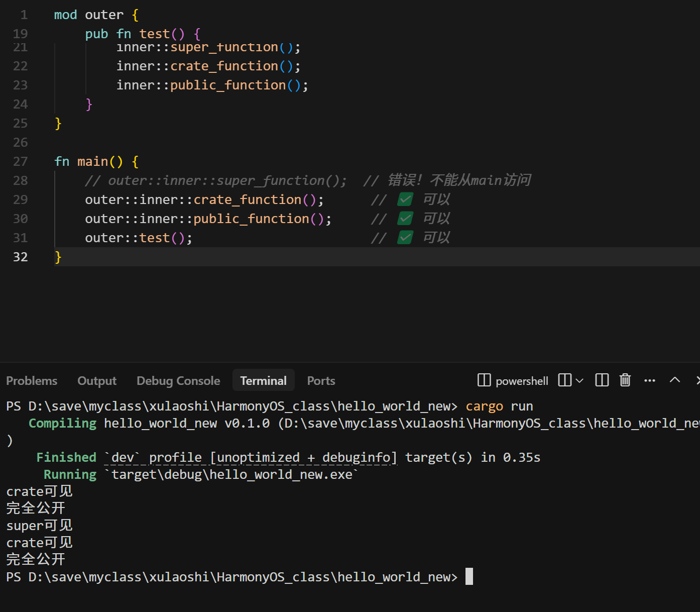Open terminal more actions ellipsis menu
Viewport: 700px width, 612px height.
650,380
